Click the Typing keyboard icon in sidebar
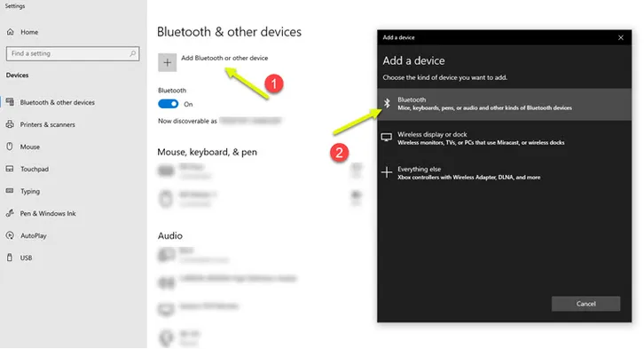 click(10, 191)
